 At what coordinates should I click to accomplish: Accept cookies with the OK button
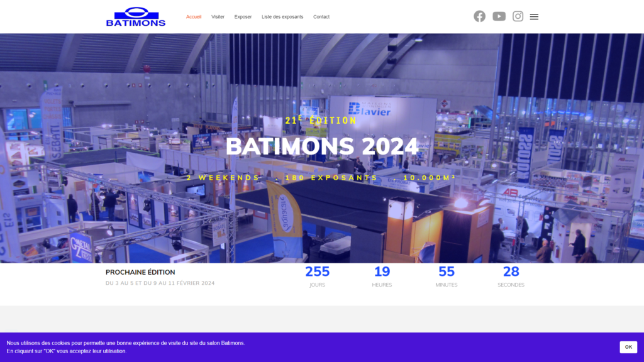628,347
